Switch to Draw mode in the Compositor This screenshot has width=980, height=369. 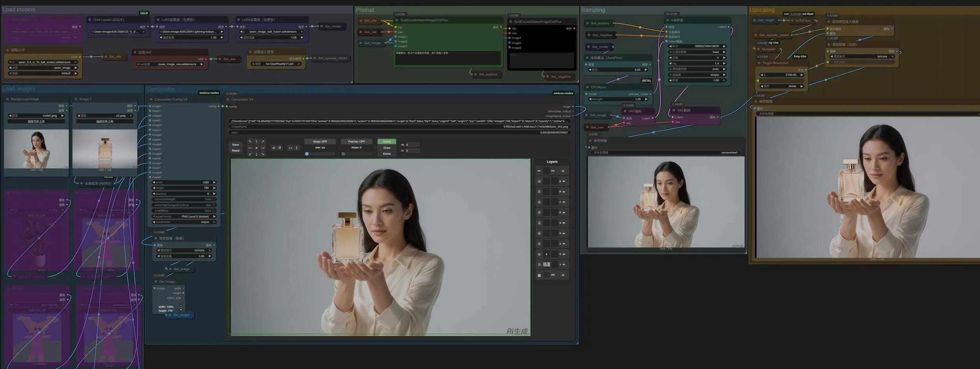pos(387,148)
